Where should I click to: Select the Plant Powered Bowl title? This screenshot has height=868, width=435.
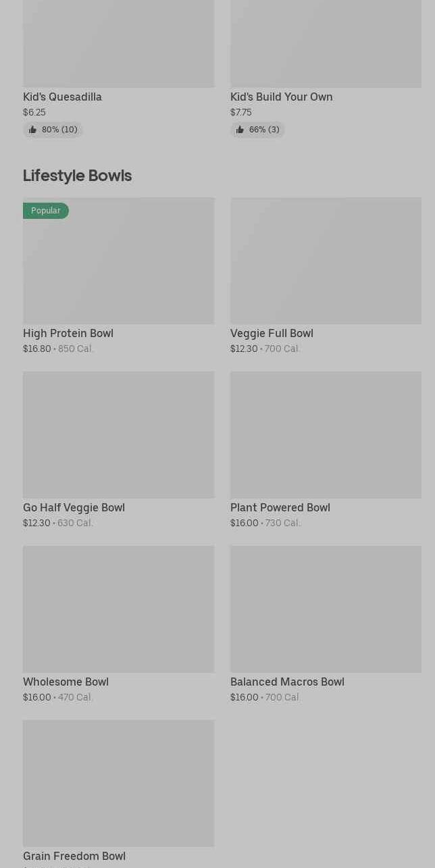coord(280,507)
